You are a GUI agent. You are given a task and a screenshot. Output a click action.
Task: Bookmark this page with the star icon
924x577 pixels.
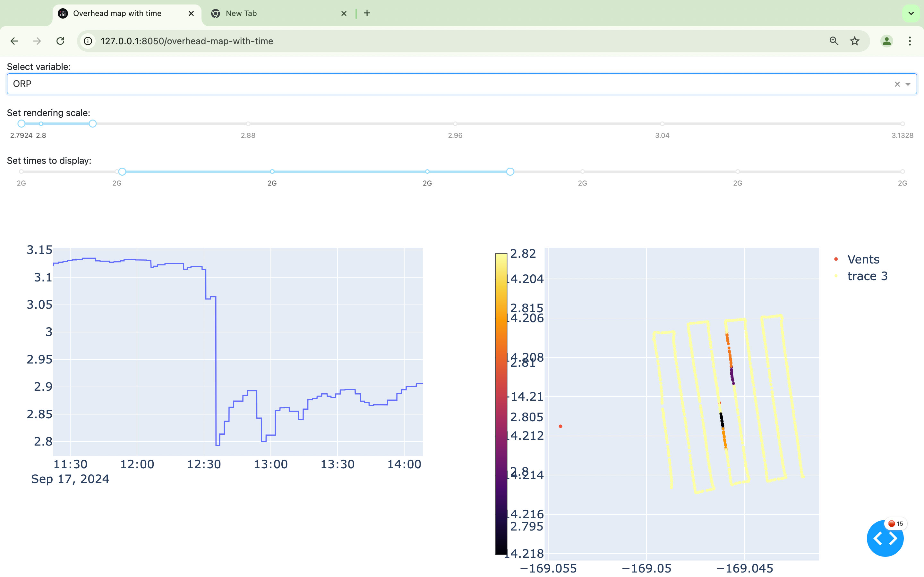pos(854,41)
